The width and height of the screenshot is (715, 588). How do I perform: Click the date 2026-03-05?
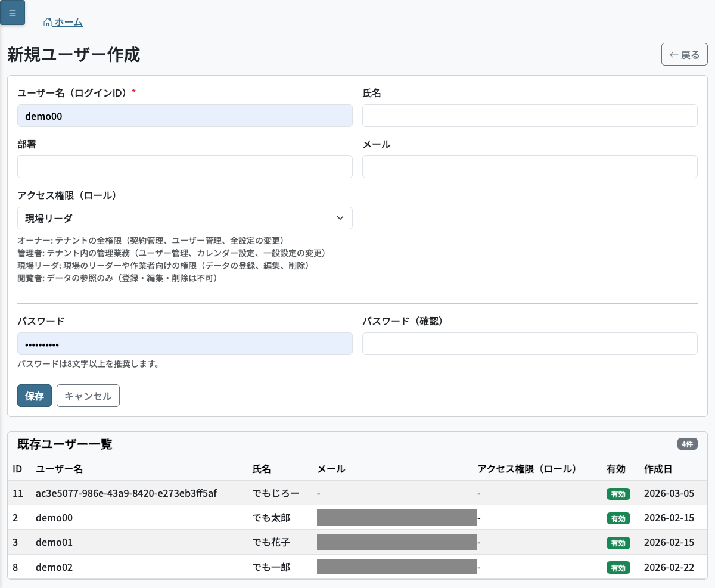pyautogui.click(x=669, y=493)
